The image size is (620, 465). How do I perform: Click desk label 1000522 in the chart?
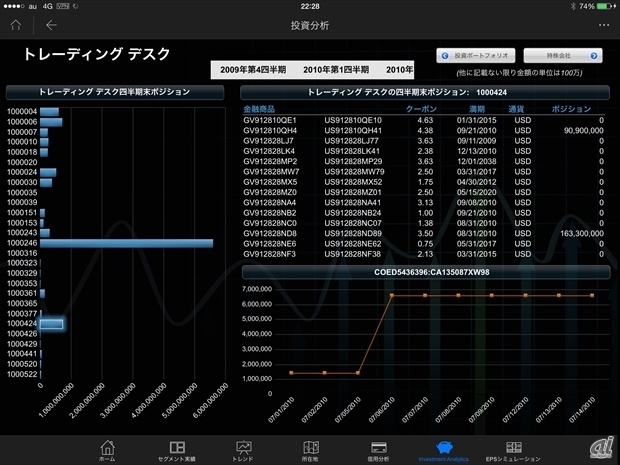click(22, 374)
